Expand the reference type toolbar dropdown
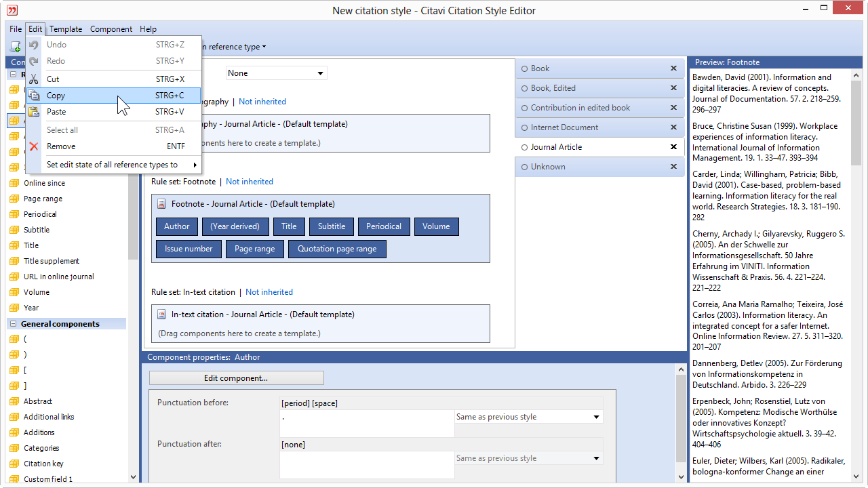Screen dimensions: 868x488 pyautogui.click(x=264, y=47)
